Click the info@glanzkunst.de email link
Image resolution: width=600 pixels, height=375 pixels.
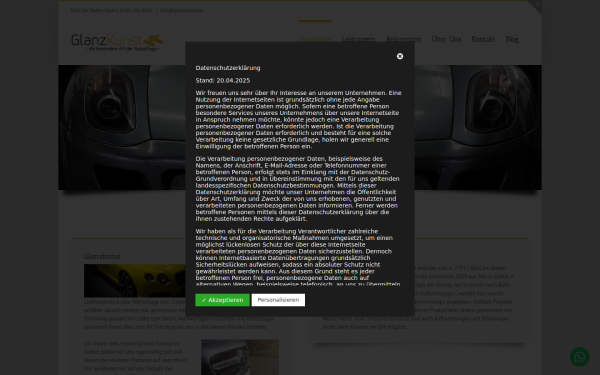pyautogui.click(x=181, y=11)
